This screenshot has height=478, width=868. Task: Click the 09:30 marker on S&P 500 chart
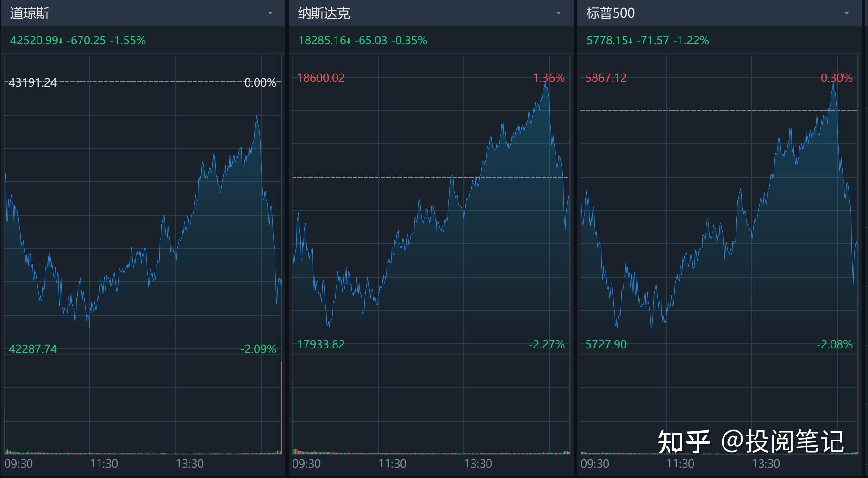[595, 464]
